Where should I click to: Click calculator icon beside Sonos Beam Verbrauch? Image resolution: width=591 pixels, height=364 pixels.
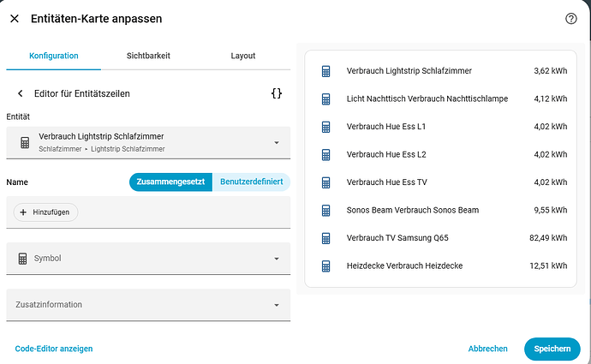[325, 210]
